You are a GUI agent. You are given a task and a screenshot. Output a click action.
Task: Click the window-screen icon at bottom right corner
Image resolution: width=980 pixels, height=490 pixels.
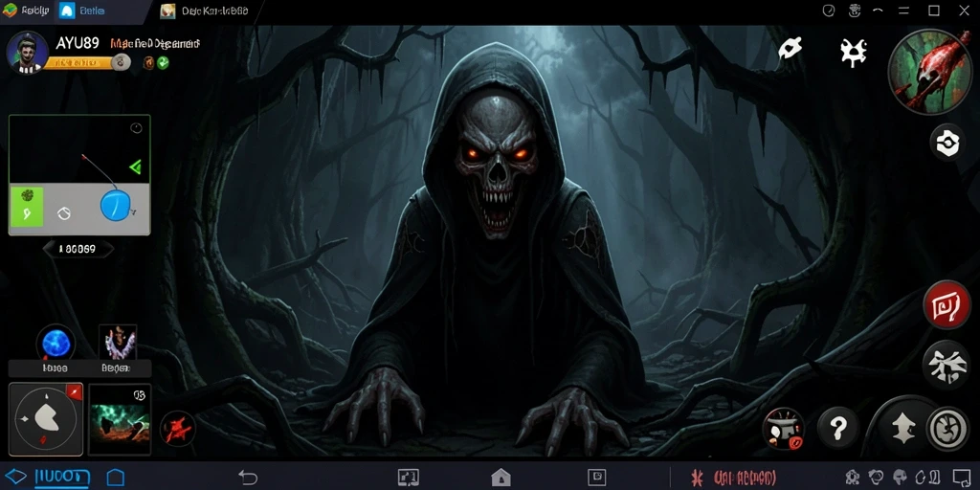click(961, 479)
